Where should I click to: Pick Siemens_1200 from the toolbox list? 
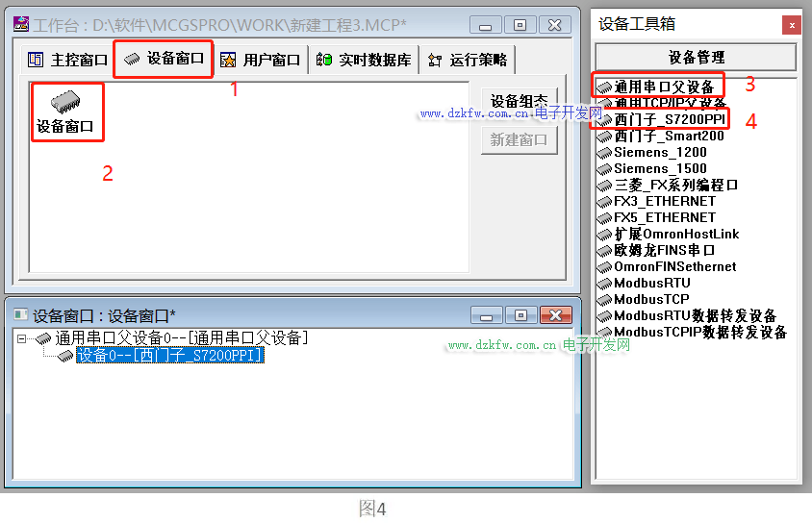[x=660, y=152]
